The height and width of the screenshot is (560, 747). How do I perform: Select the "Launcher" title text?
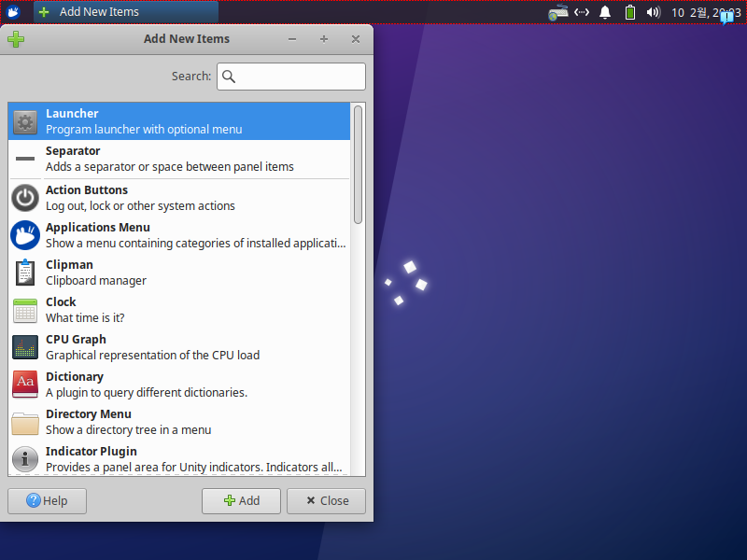click(72, 114)
